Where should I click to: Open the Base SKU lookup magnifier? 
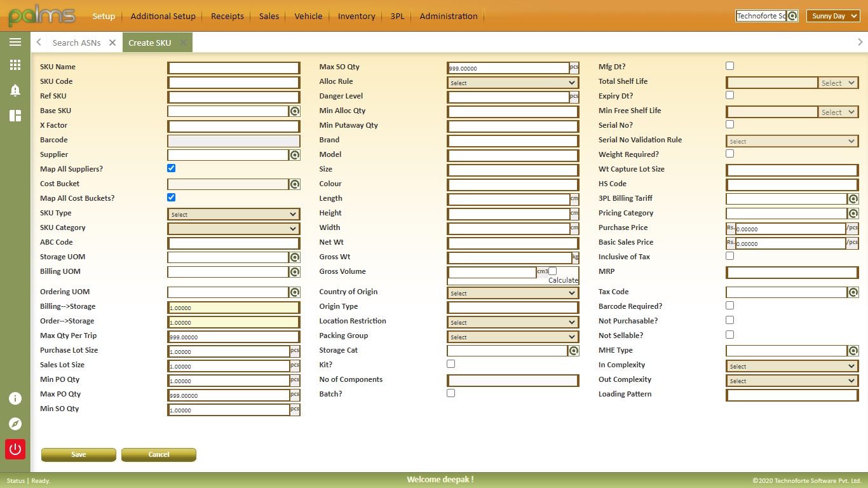pyautogui.click(x=294, y=111)
